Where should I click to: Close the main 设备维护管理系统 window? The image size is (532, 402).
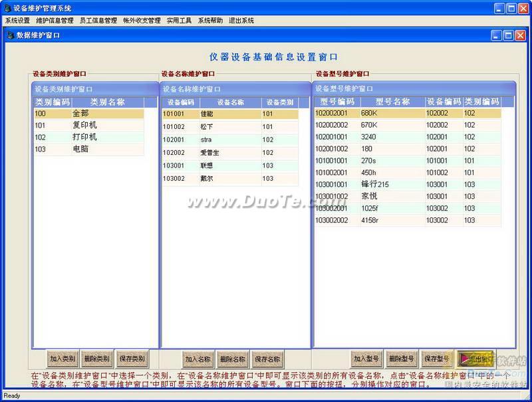[523, 9]
